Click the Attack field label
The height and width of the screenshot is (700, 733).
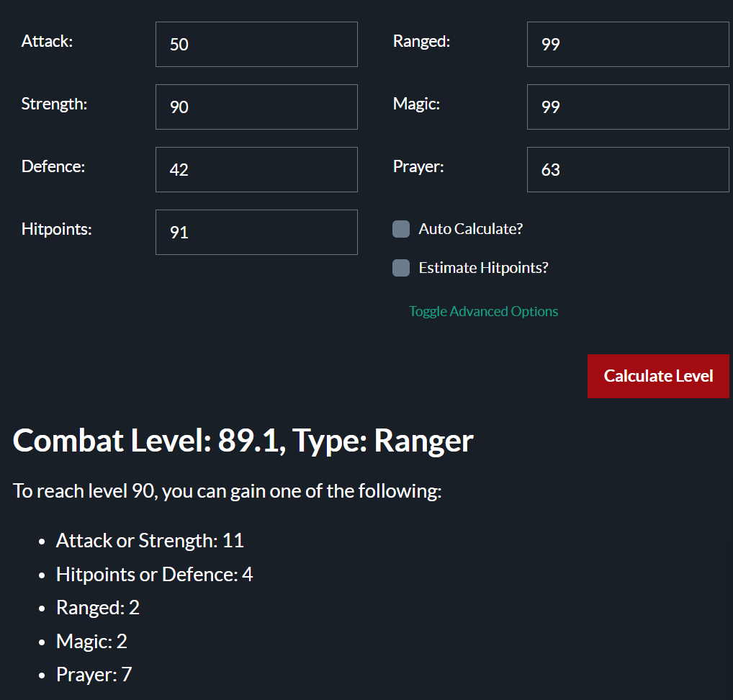pos(48,41)
